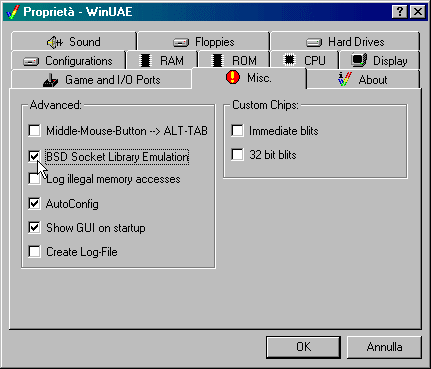Select the RAM tab

[162, 61]
